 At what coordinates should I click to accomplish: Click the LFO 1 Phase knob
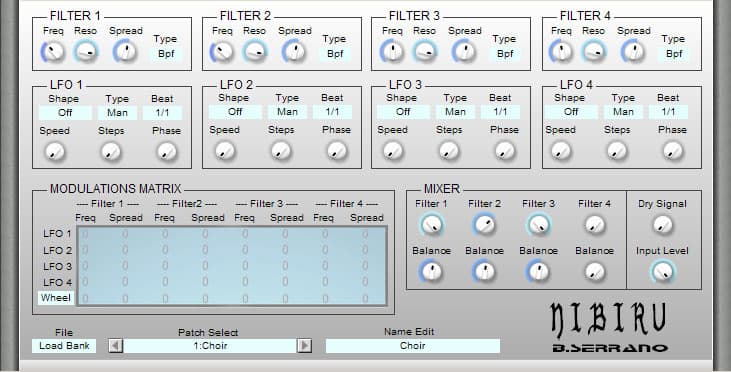[x=166, y=152]
